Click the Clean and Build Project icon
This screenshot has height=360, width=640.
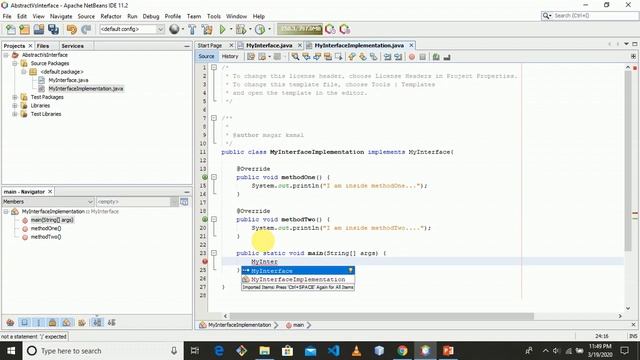tap(207, 29)
